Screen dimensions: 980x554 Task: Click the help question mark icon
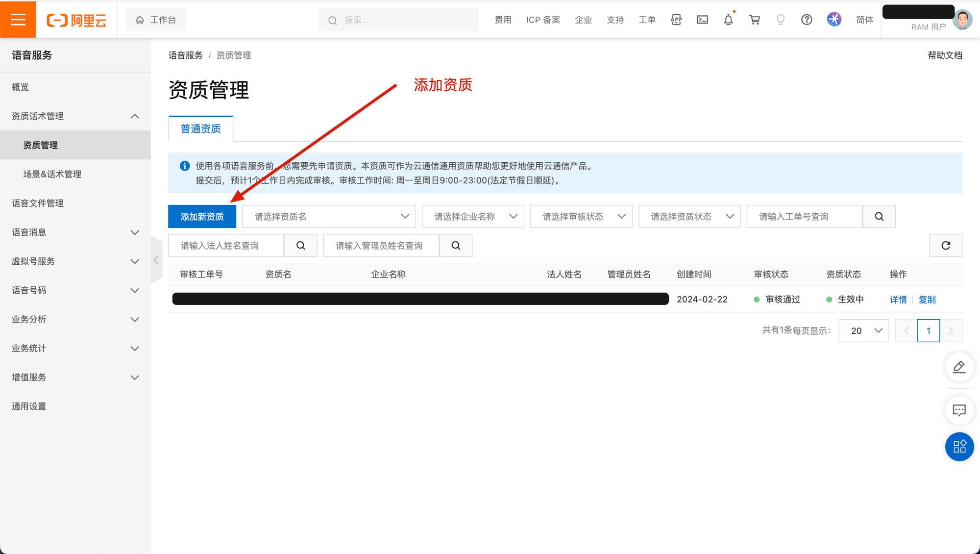(807, 20)
